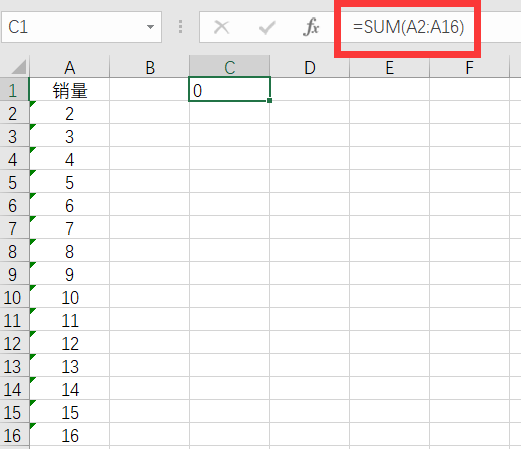Open the Insert Function fx icon

click(311, 27)
